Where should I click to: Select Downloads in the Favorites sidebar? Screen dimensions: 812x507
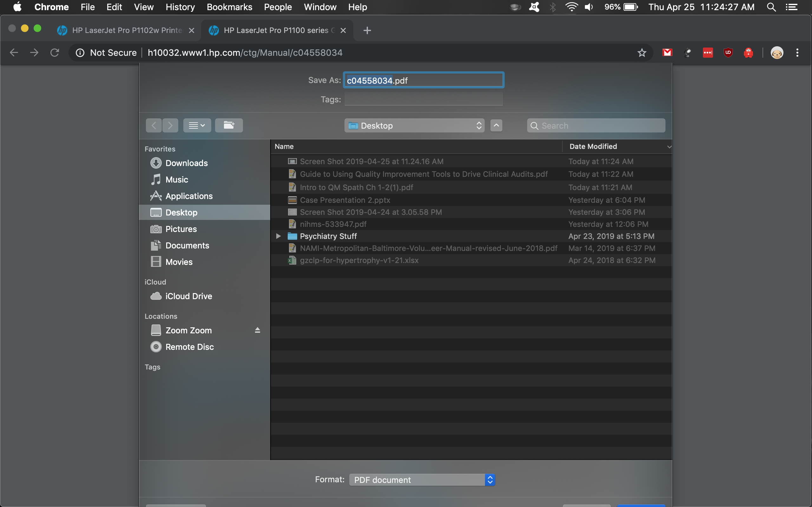pyautogui.click(x=187, y=163)
